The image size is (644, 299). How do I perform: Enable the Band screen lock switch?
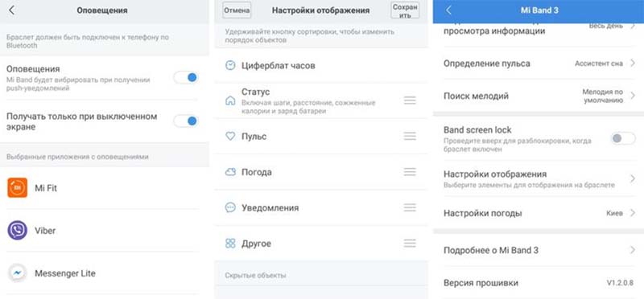622,138
